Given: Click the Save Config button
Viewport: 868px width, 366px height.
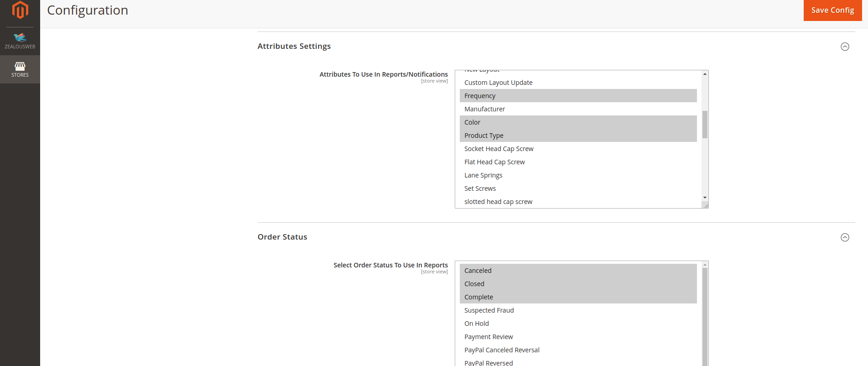Looking at the screenshot, I should (832, 10).
